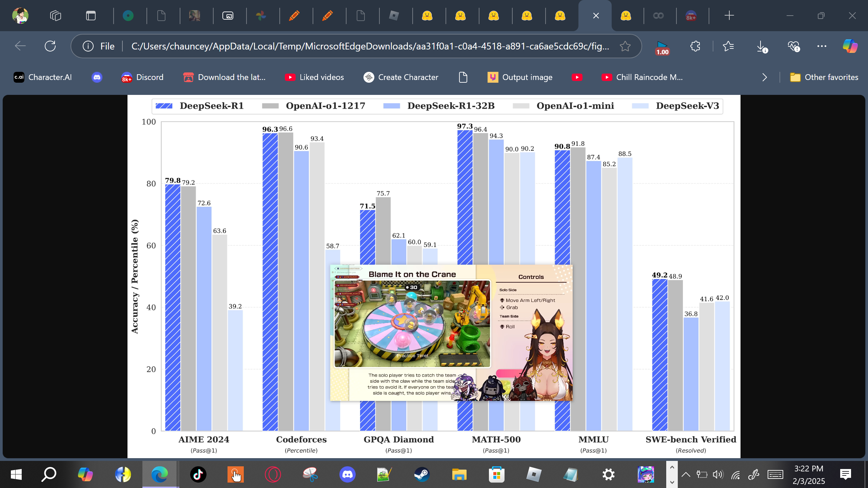Image resolution: width=868 pixels, height=488 pixels.
Task: Open the Edge profile avatar
Action: coord(20,16)
